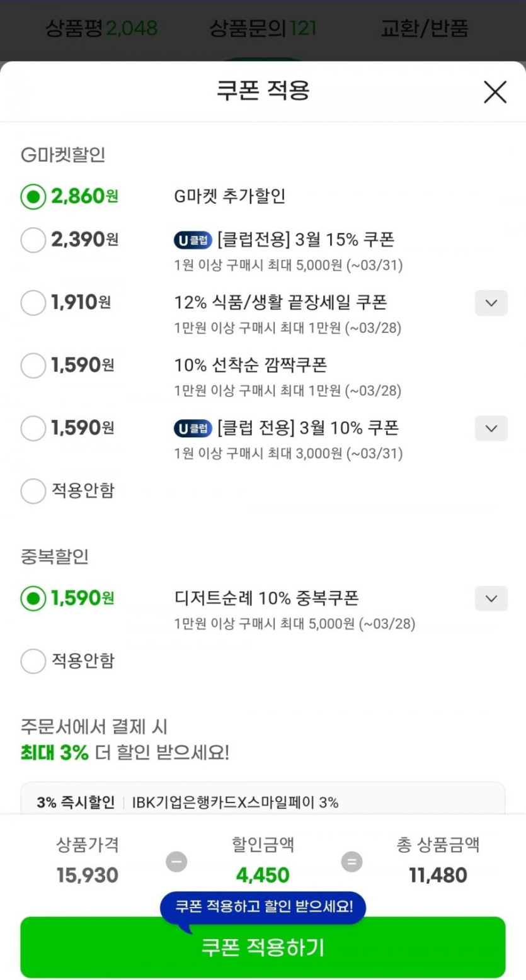The height and width of the screenshot is (980, 526).
Task: Tap the blue coupon tooltip bubble
Action: [x=263, y=907]
